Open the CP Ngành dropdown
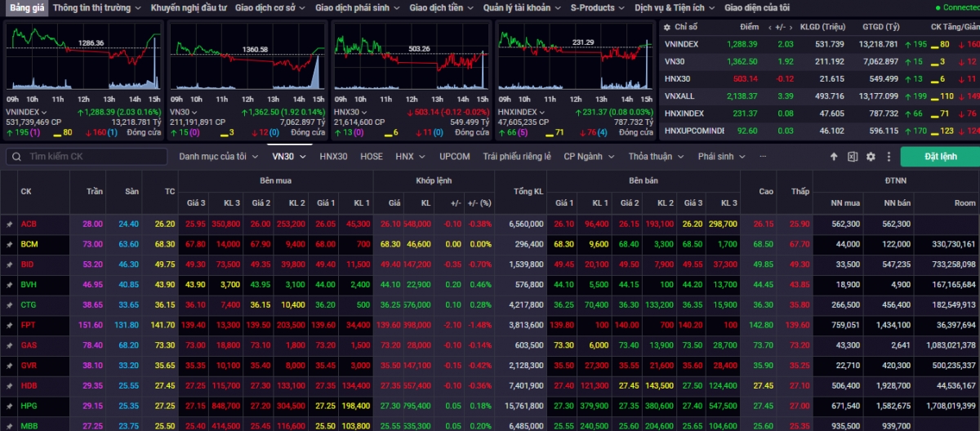This screenshot has height=431, width=980. tap(589, 156)
